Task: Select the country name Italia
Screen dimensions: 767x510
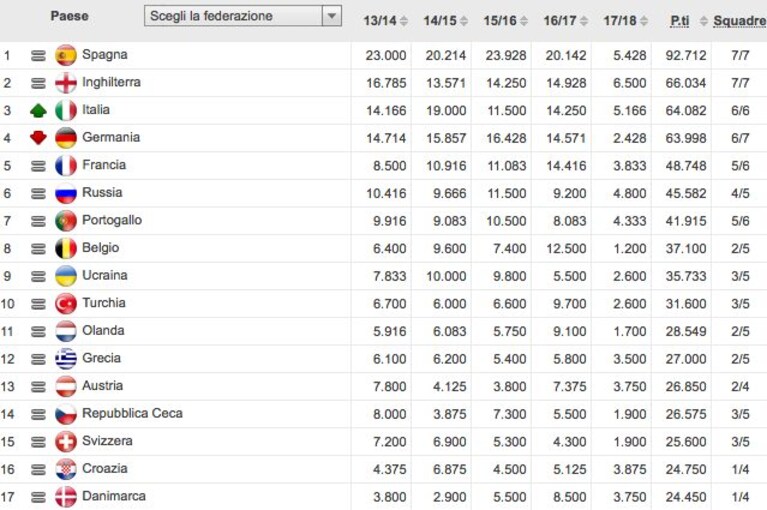Action: (x=96, y=110)
